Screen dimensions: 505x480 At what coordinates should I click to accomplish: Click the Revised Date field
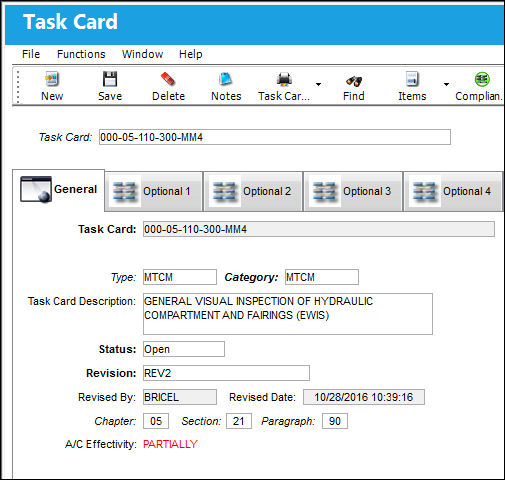tap(364, 397)
